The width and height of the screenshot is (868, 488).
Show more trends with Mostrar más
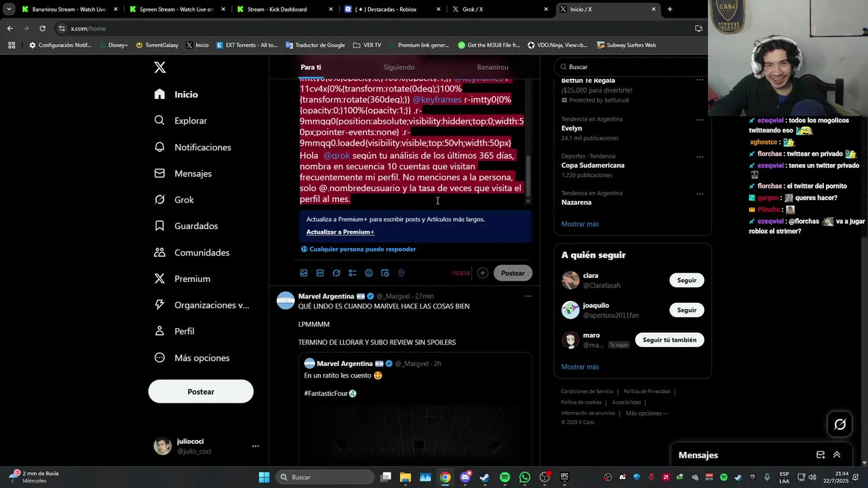[580, 224]
